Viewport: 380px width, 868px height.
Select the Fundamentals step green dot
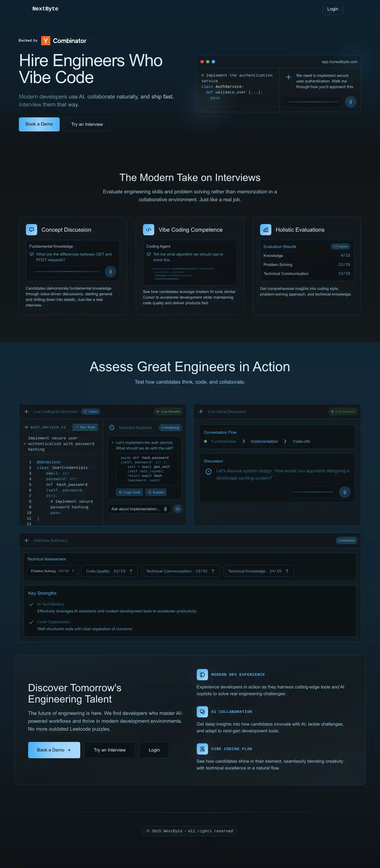pos(205,441)
